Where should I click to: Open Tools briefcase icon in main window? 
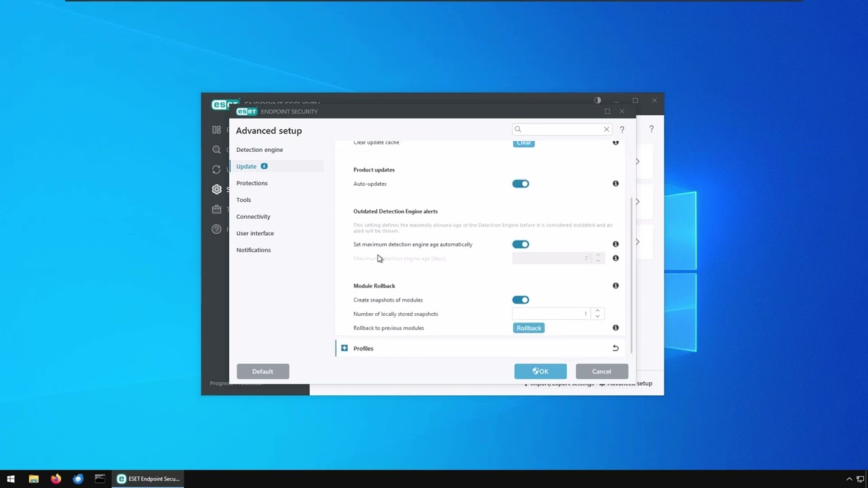pos(216,209)
